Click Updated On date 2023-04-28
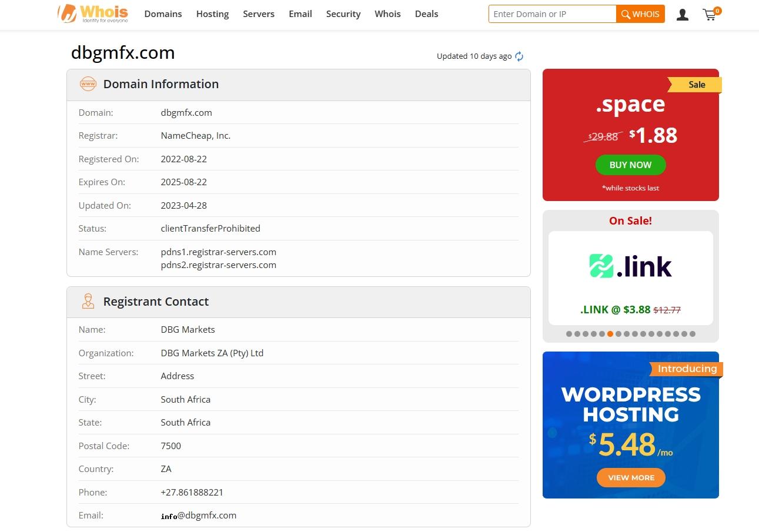Screen dimensions: 759x532 coord(184,206)
